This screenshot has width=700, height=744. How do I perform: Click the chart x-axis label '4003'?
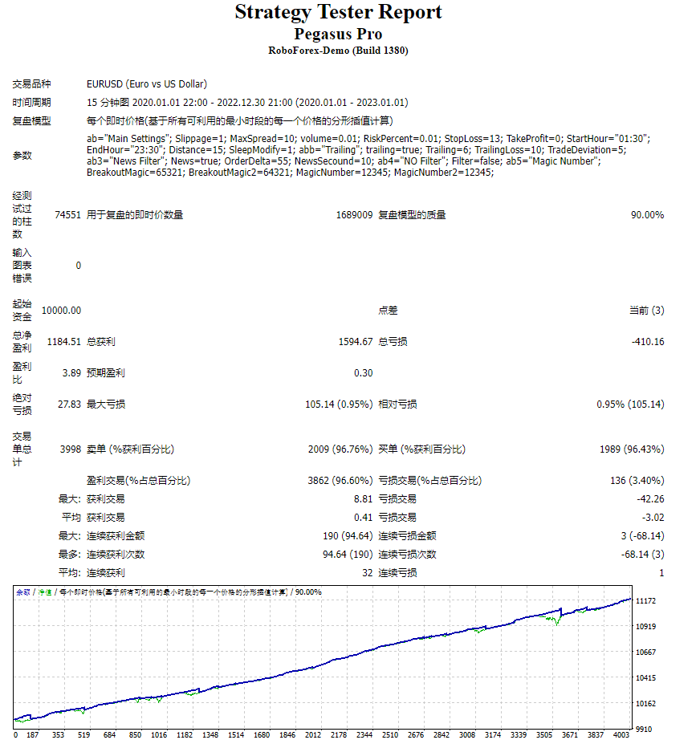coord(621,735)
